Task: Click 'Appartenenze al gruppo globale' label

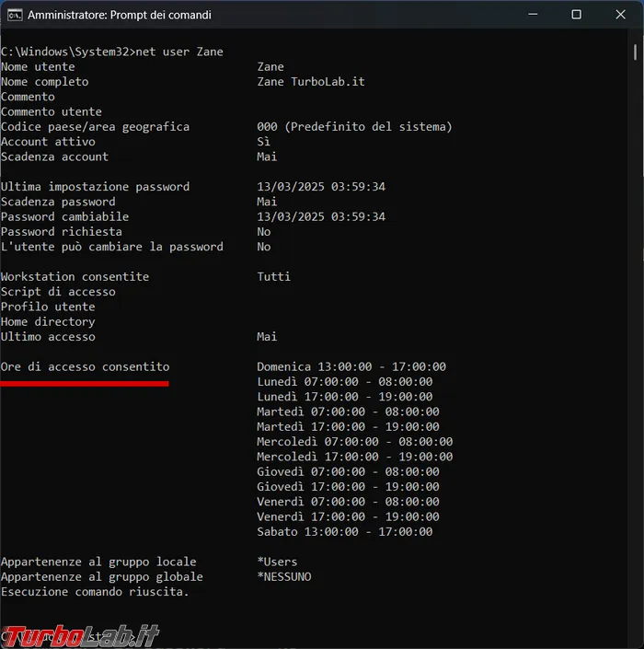Action: [102, 576]
